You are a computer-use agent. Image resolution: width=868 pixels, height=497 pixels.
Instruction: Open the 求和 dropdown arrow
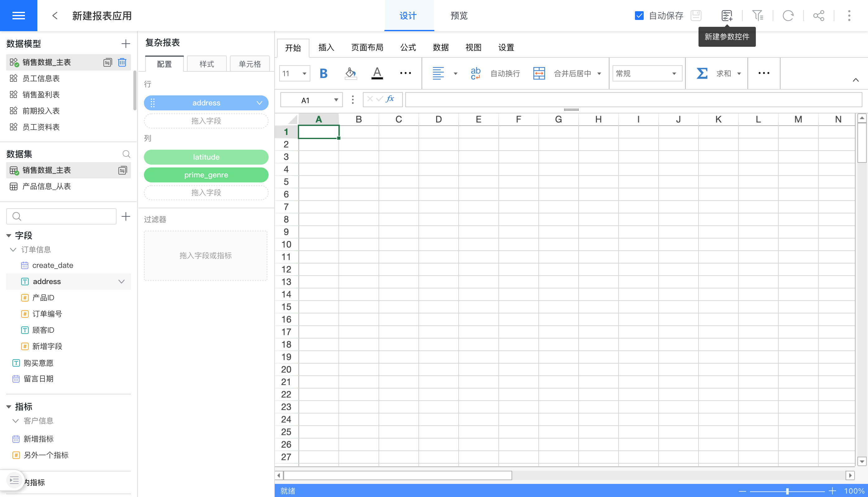click(739, 73)
